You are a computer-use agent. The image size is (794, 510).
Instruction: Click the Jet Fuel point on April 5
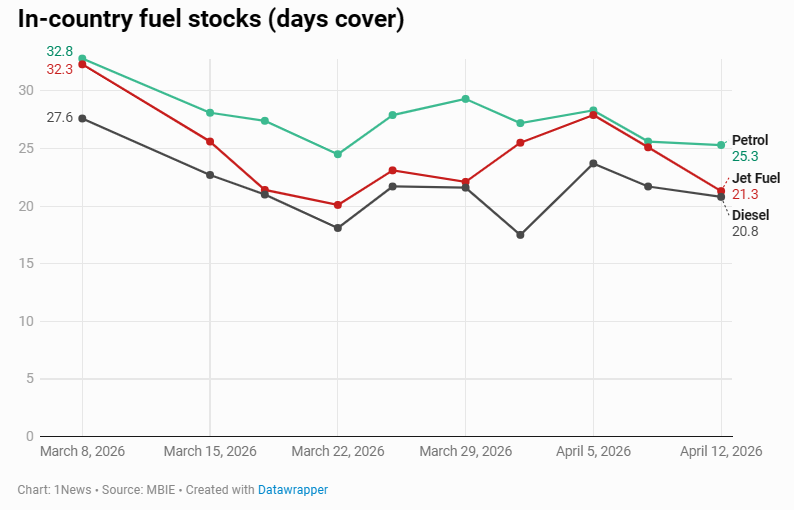pyautogui.click(x=593, y=115)
